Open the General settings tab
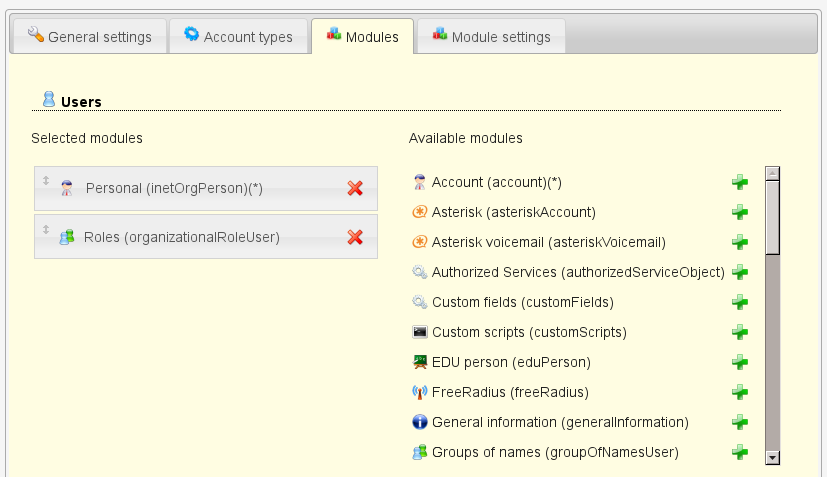Viewport: 827px width, 477px height. [89, 37]
